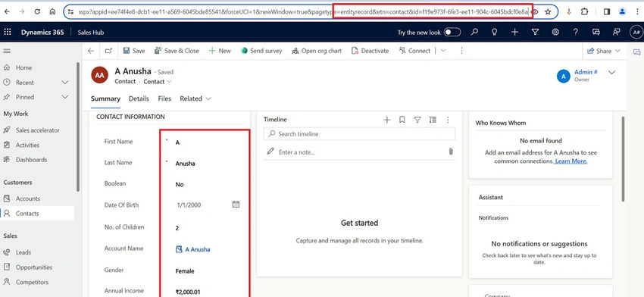Click the timeline bookmark icon
The image size is (644, 297).
[x=402, y=120]
